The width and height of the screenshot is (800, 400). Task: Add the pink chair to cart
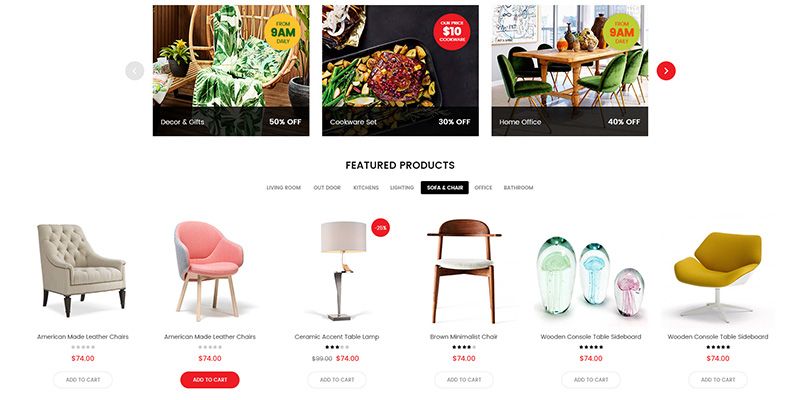(x=210, y=380)
